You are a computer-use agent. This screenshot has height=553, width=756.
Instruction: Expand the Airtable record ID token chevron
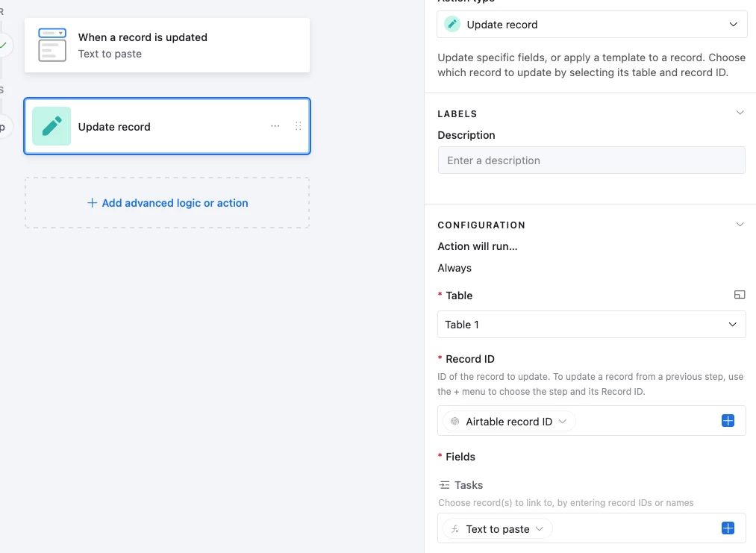click(x=562, y=422)
